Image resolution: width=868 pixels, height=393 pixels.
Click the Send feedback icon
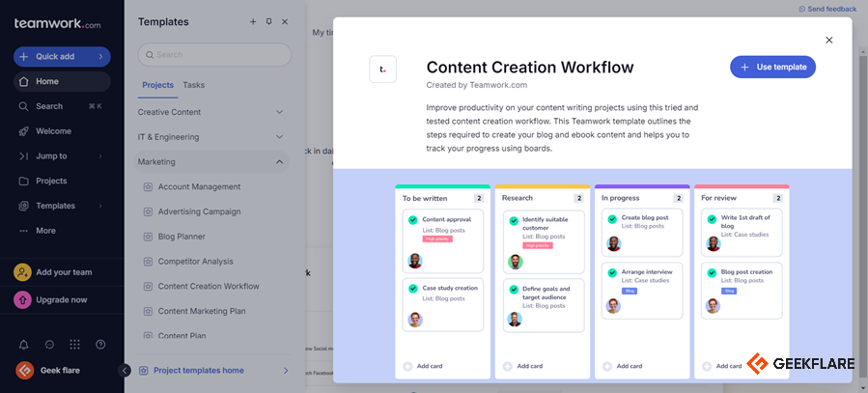[802, 9]
